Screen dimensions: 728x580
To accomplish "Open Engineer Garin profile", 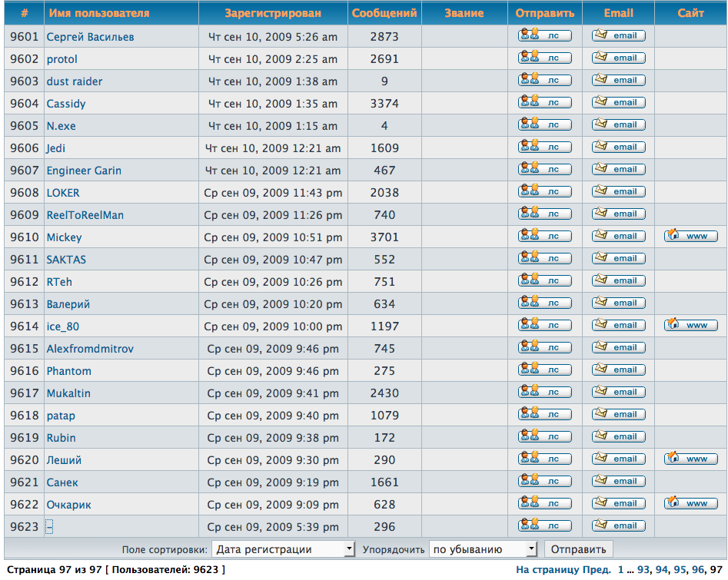I will coord(84,171).
